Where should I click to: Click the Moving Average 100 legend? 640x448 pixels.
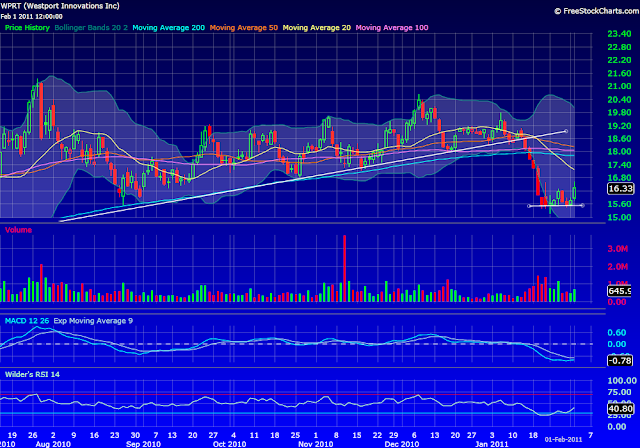392,28
